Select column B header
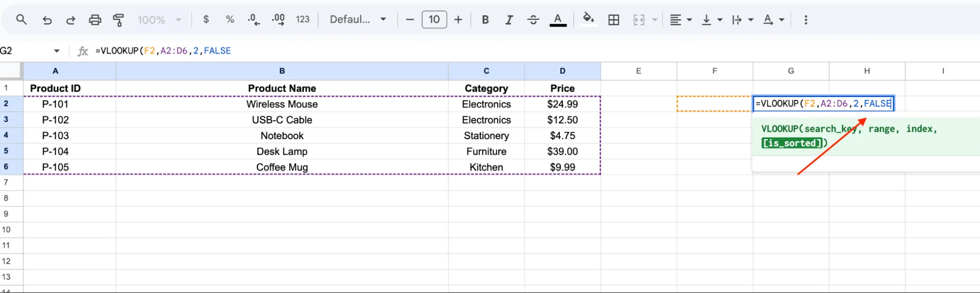Screen dimensions: 980x293 tap(282, 71)
